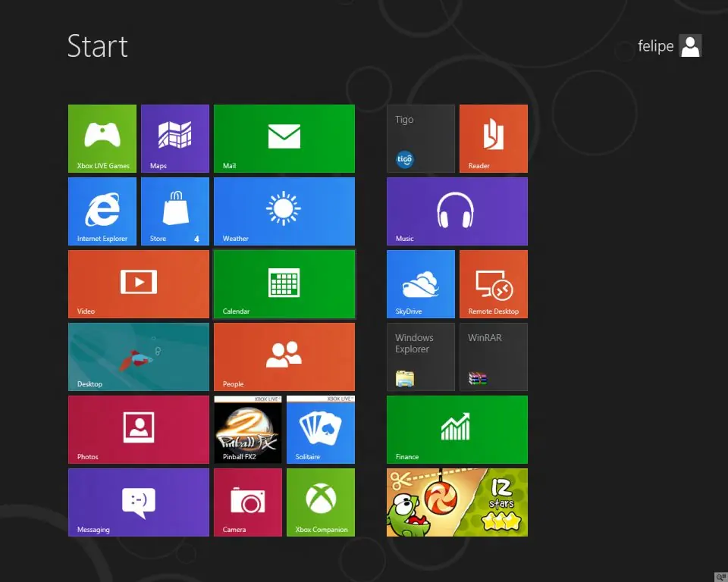Viewport: 728px width, 582px height.
Task: Open Xbox Companion tile
Action: (320, 502)
